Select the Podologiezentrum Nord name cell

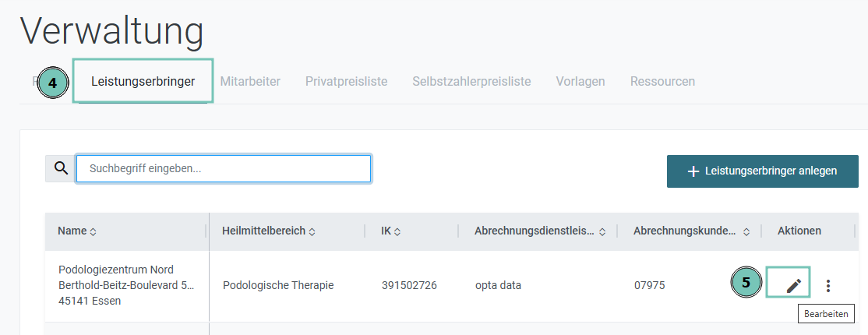pos(127,286)
